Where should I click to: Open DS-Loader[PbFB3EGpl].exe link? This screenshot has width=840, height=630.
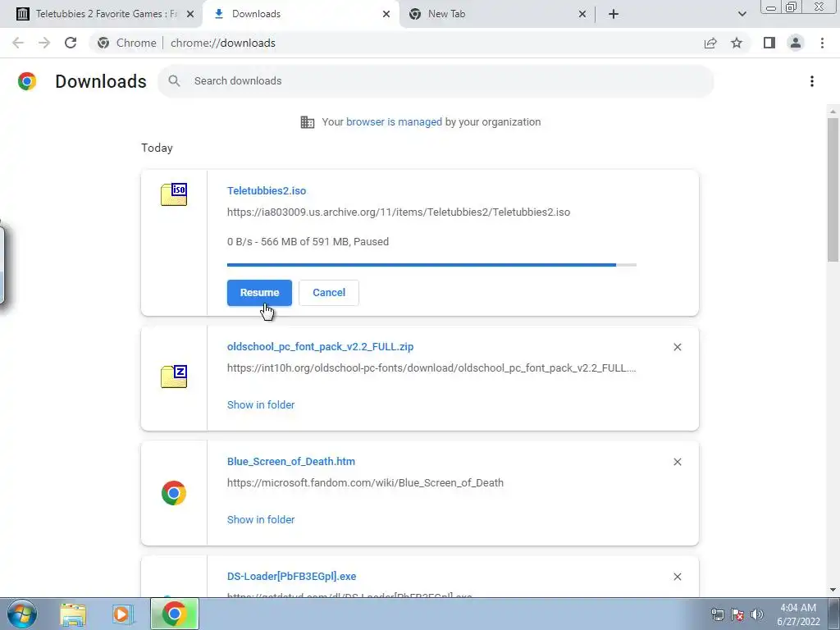point(291,577)
